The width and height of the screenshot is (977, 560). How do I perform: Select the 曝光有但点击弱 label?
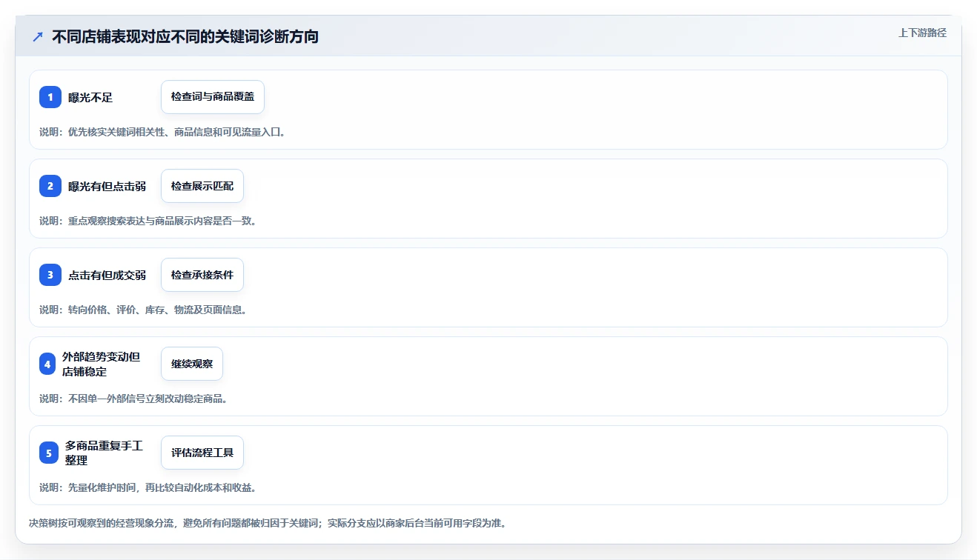pyautogui.click(x=107, y=186)
